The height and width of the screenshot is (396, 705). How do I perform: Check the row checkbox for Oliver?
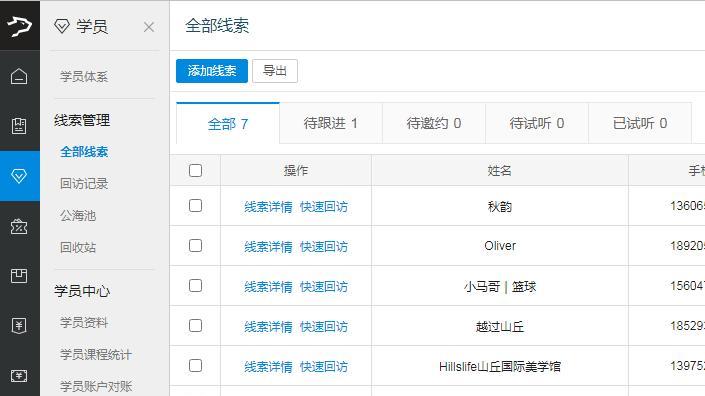pos(196,246)
